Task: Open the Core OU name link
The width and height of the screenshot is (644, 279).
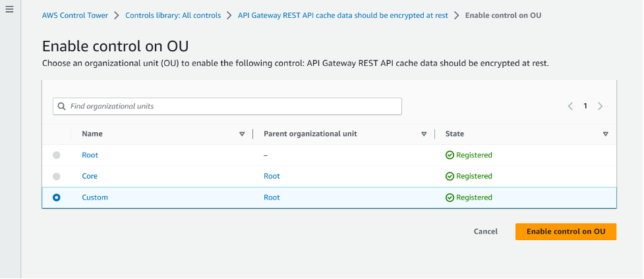Action: click(90, 176)
